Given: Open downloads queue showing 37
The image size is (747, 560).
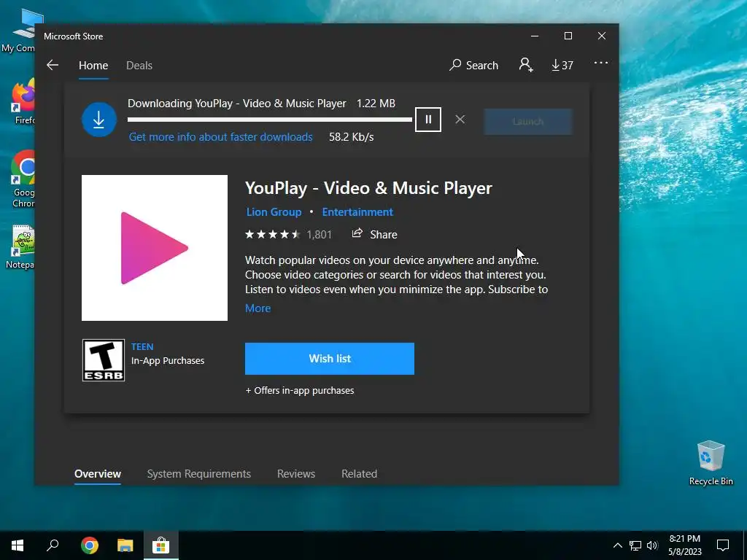Looking at the screenshot, I should (562, 65).
